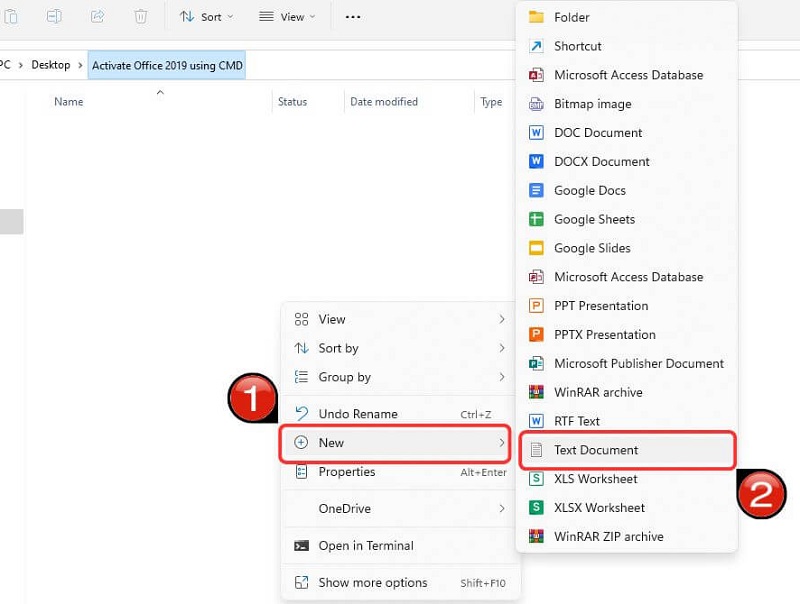Click the chevron arrow on OneDrive row
Image resolution: width=800 pixels, height=604 pixels.
click(502, 509)
